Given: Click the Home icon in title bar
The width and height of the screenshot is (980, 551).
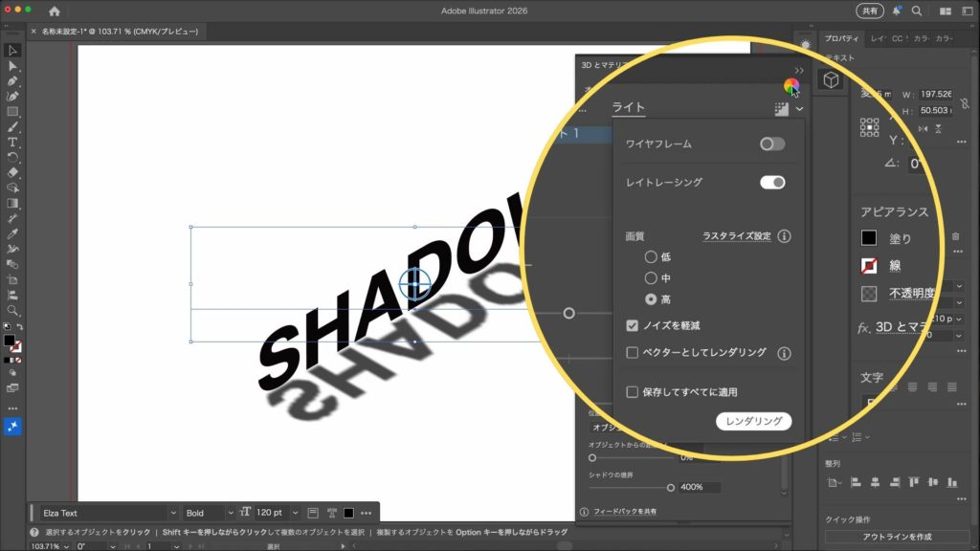Looking at the screenshot, I should pos(55,11).
